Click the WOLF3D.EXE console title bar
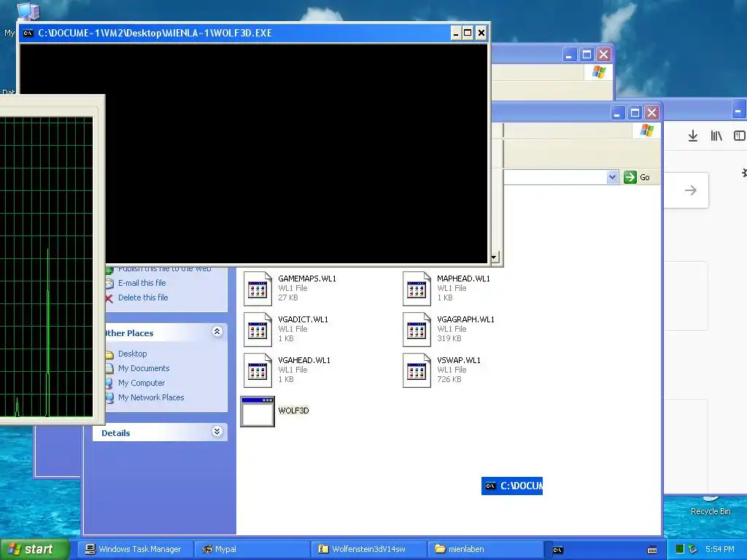 [x=236, y=33]
